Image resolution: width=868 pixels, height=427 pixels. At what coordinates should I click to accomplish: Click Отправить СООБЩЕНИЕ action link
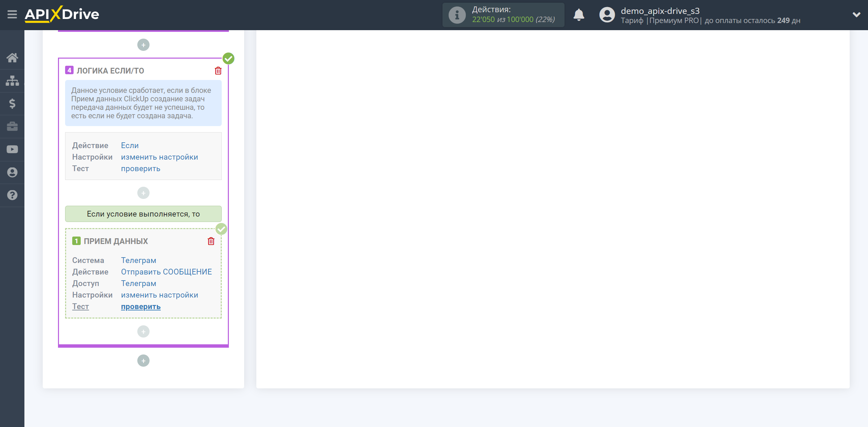pyautogui.click(x=166, y=272)
